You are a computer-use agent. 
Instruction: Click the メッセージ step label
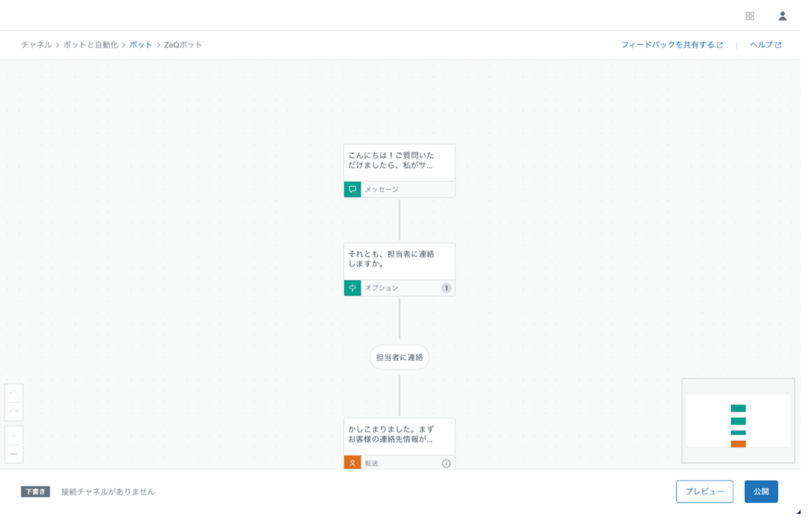click(382, 189)
